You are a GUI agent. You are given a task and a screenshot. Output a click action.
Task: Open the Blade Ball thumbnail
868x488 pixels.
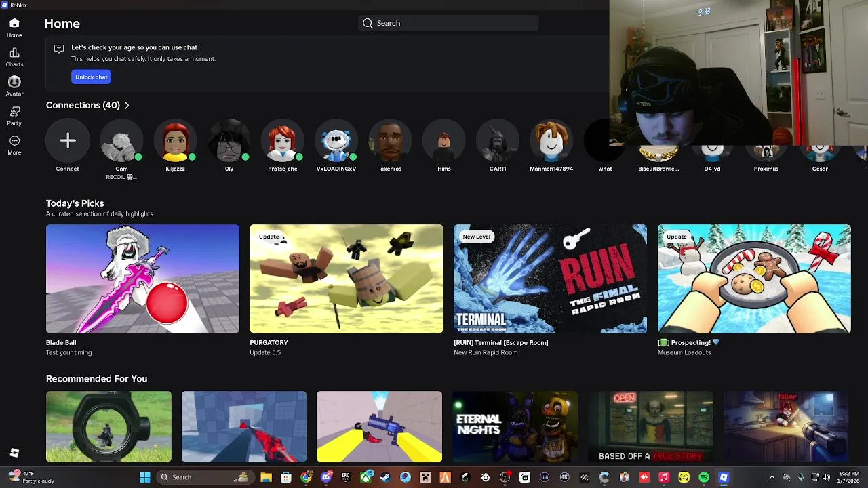pyautogui.click(x=142, y=279)
